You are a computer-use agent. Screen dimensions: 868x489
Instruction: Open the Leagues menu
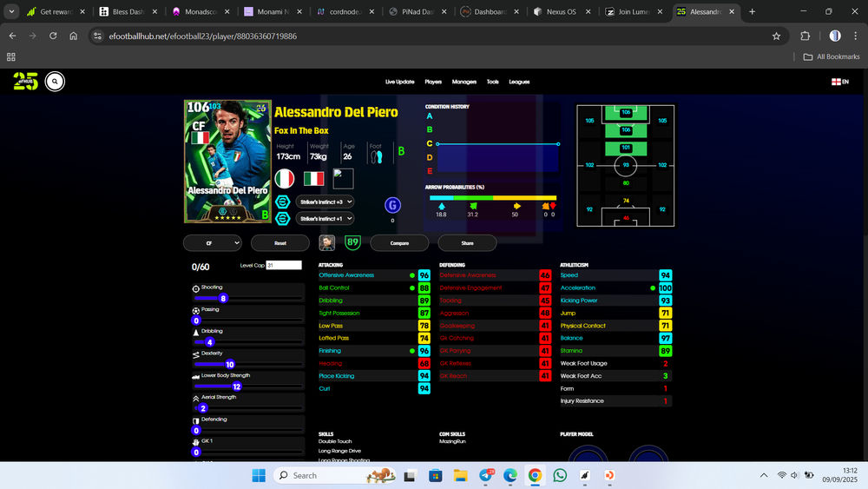[519, 82]
